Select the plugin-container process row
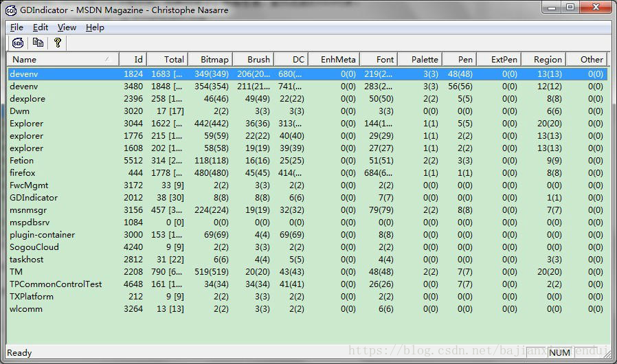Image resolution: width=617 pixels, height=364 pixels. tap(307, 235)
